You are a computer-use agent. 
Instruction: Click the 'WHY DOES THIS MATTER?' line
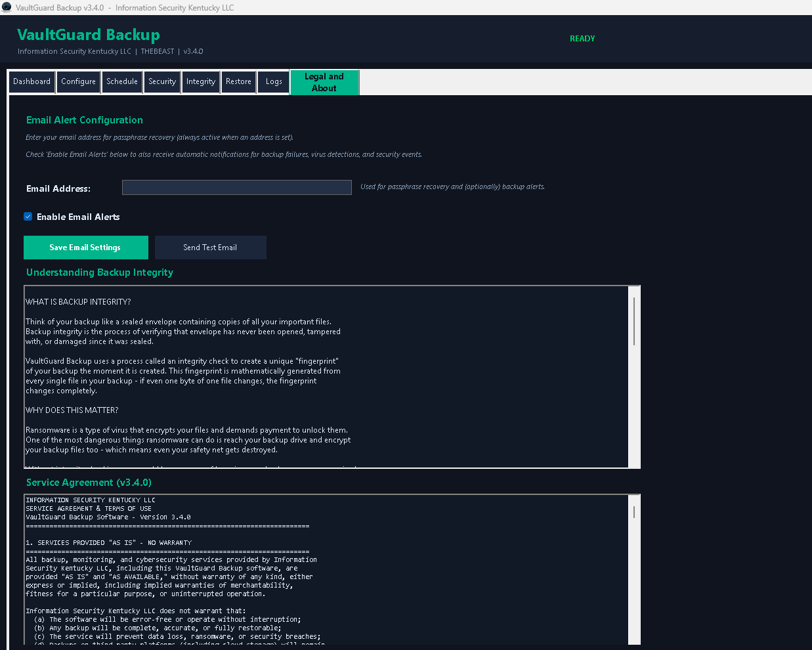pyautogui.click(x=72, y=410)
